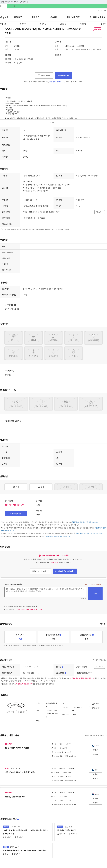Switch to 전형방법 tab
Image resolution: width=107 pixels, height=868 pixels.
[x=83, y=24]
